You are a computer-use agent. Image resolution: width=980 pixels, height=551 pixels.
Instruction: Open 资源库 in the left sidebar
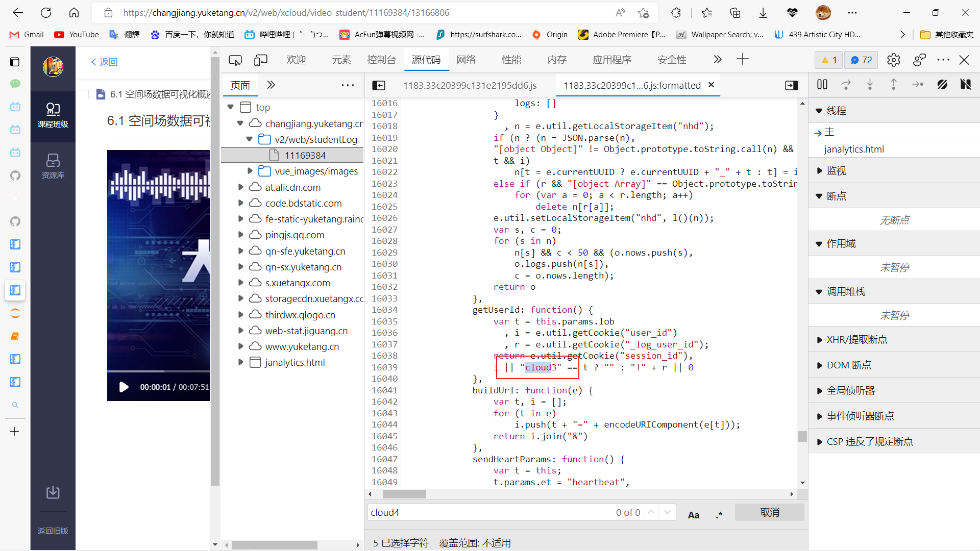53,166
